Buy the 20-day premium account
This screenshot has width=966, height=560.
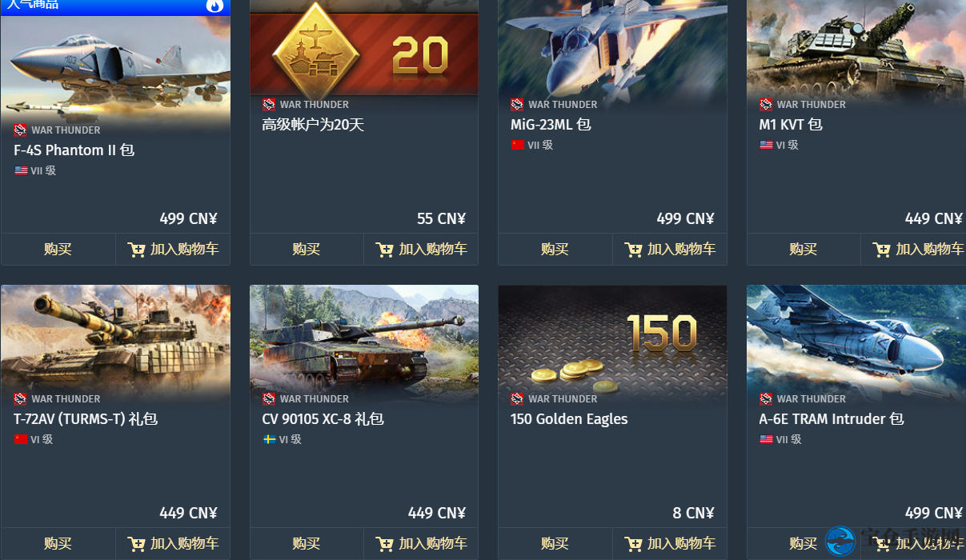pyautogui.click(x=307, y=250)
